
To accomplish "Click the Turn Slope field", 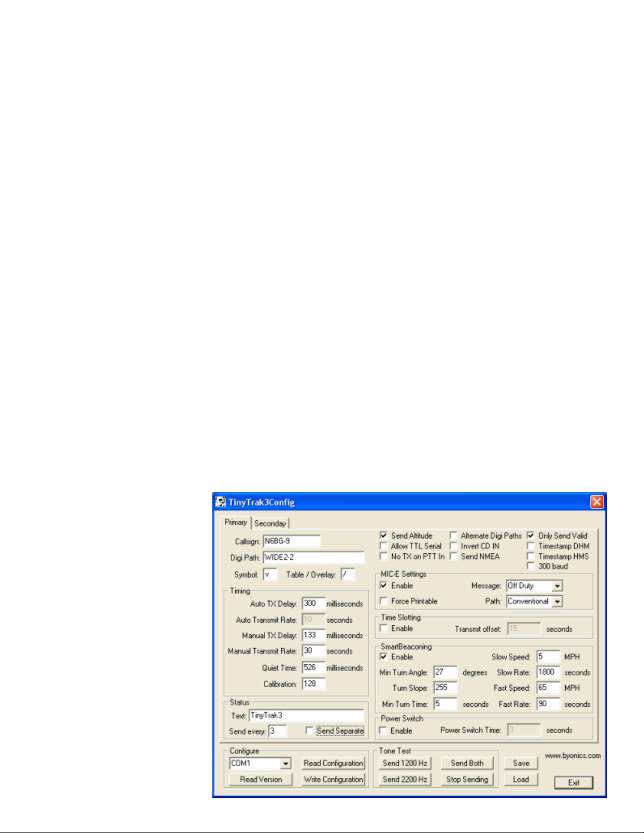I will [x=445, y=688].
